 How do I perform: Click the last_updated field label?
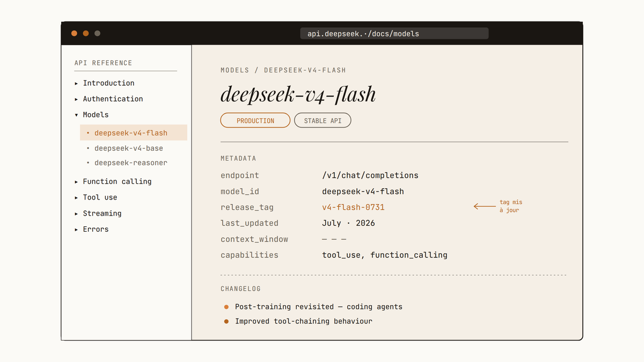(x=250, y=223)
